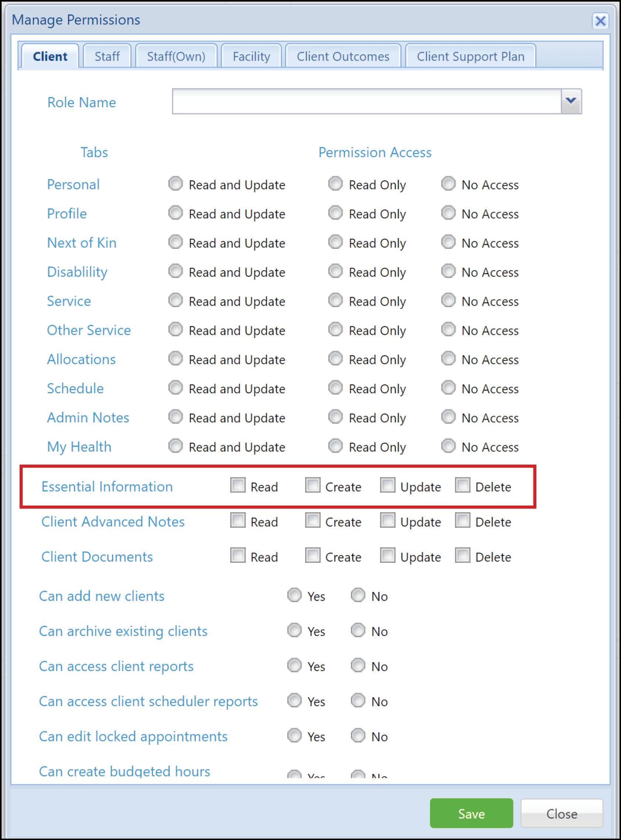
Task: Open the Client Support Plan tab
Action: point(471,56)
